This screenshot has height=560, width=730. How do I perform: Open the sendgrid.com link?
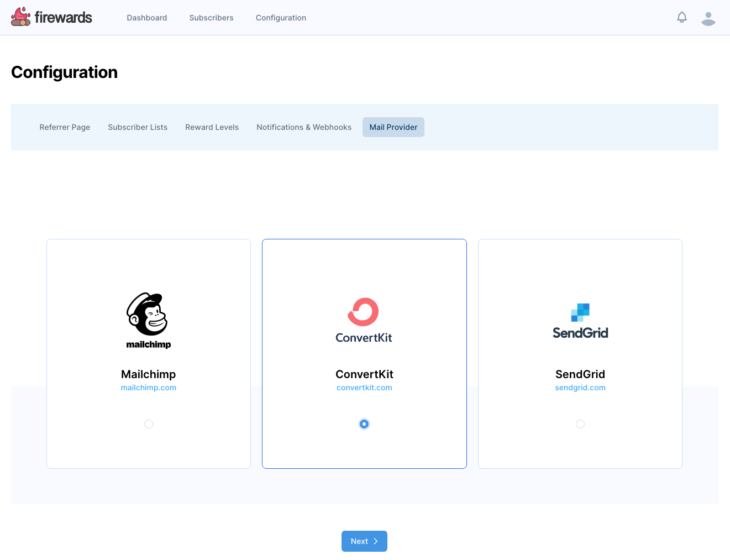pyautogui.click(x=580, y=388)
